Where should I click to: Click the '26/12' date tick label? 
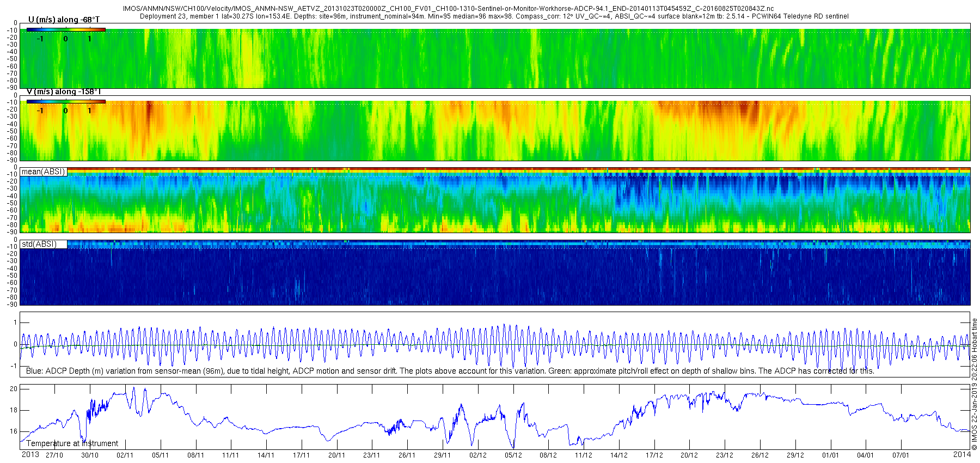760,455
